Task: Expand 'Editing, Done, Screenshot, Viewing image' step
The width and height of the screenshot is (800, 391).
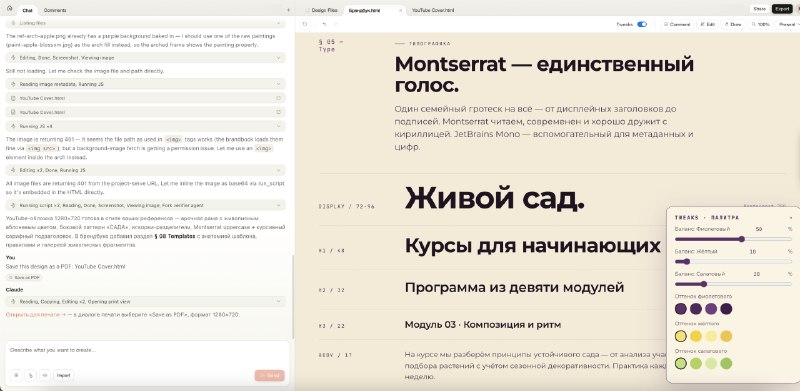Action: [145, 58]
